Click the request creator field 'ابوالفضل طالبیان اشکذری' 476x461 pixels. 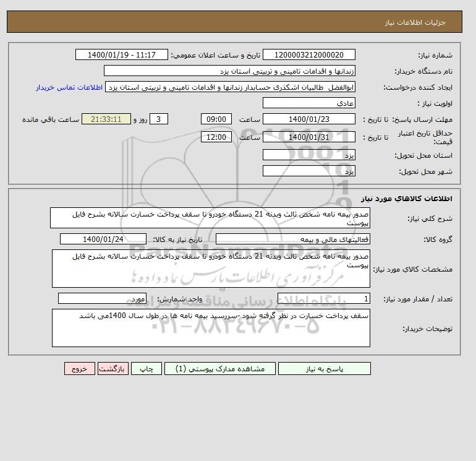230,87
